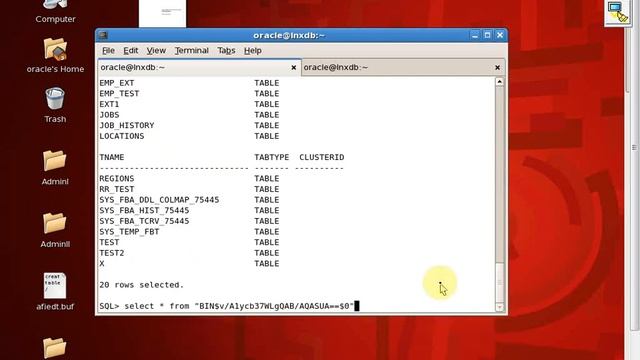Click the remote display icon at top right
Viewport: 640px width, 360px height.
tap(618, 12)
